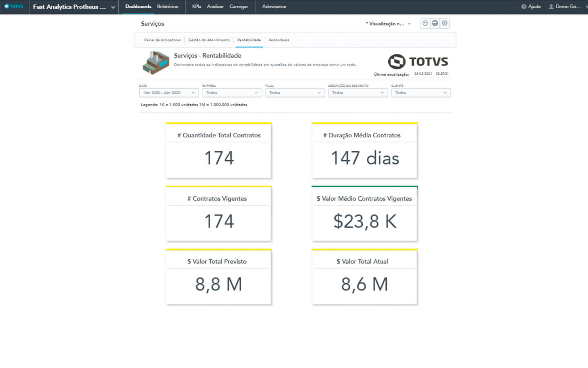Image resolution: width=588 pixels, height=368 pixels.
Task: Switch to Painel de Indicadores tab
Action: click(x=162, y=40)
